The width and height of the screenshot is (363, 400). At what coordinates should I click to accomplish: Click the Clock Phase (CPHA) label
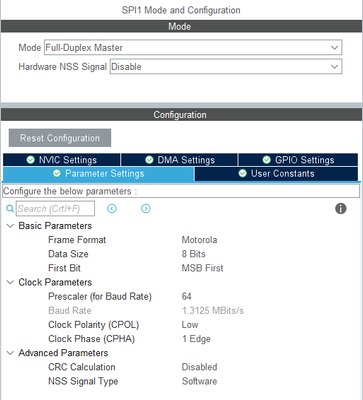coord(91,339)
